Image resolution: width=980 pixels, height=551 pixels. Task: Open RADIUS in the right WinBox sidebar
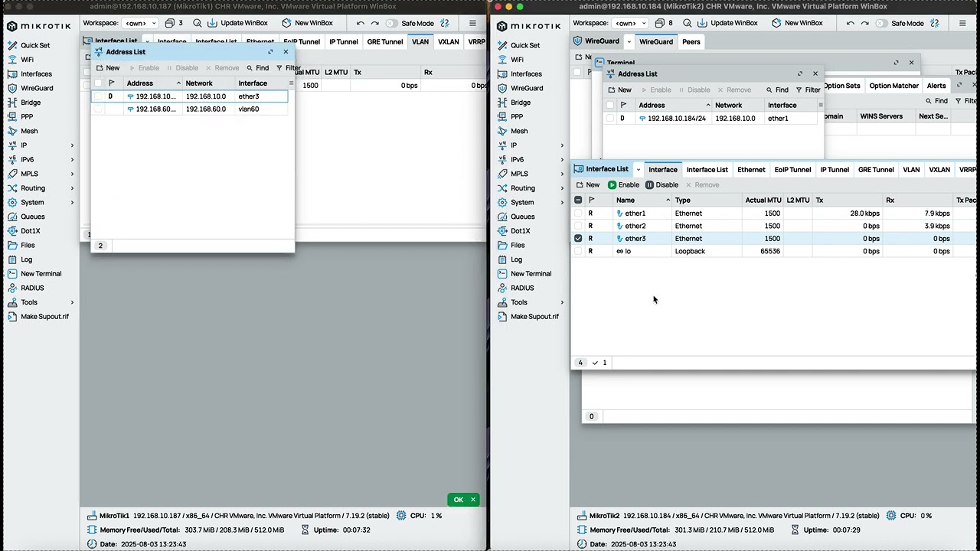pyautogui.click(x=522, y=288)
